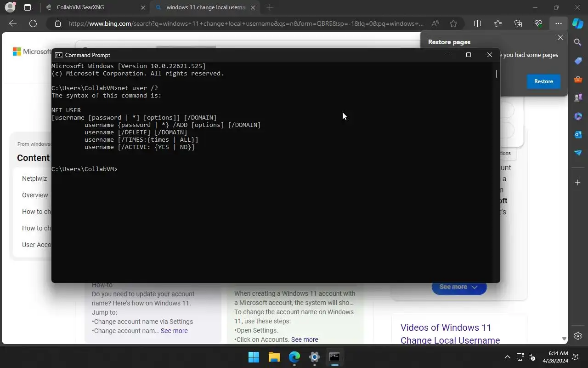See more after Click on Accounts
This screenshot has width=588, height=368.
click(305, 339)
